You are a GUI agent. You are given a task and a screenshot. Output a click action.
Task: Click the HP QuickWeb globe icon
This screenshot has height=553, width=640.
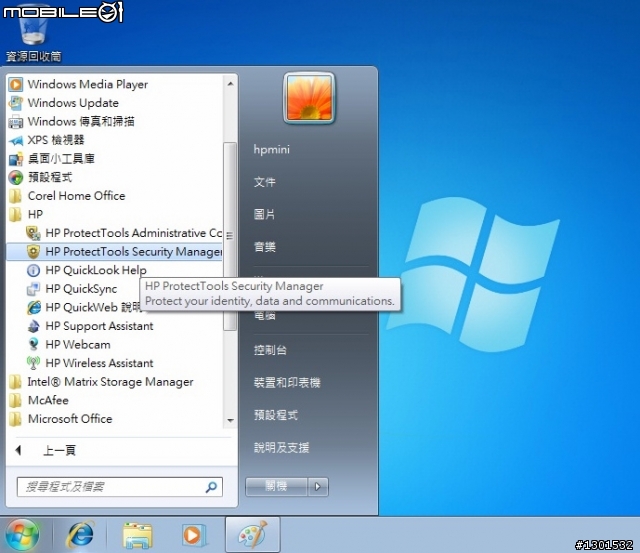[33, 307]
